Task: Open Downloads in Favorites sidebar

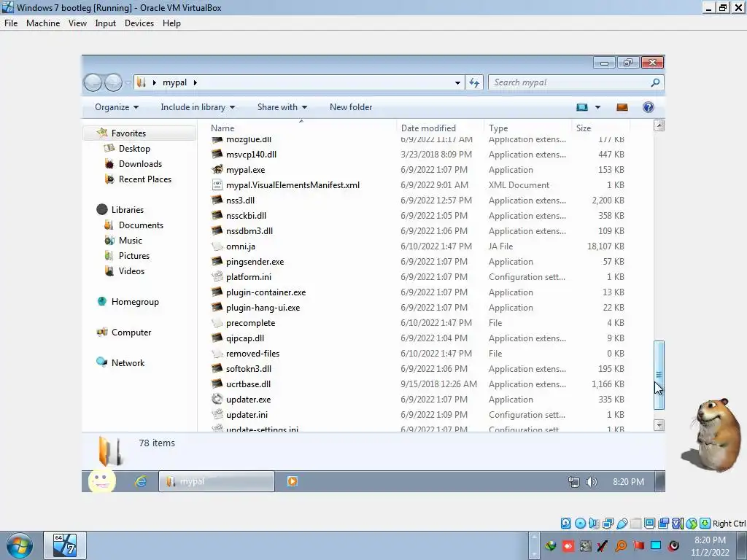Action: pyautogui.click(x=140, y=164)
